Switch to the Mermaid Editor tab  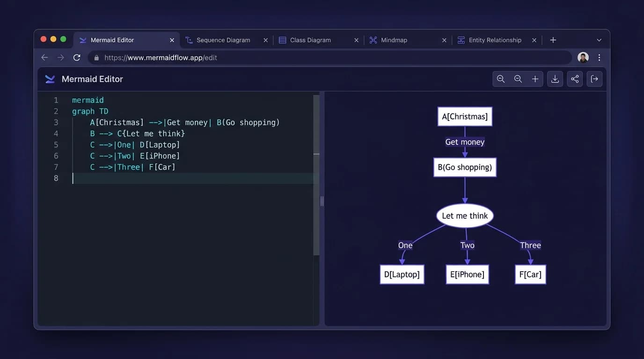(x=126, y=40)
